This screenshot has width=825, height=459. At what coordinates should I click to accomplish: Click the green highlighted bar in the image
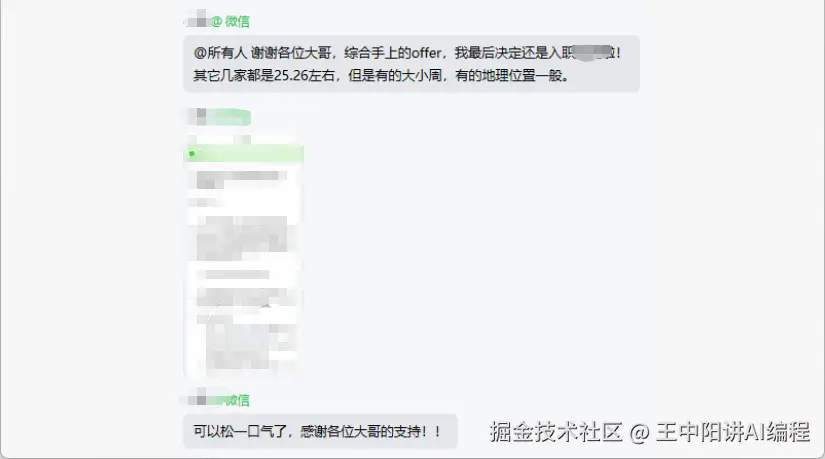click(x=245, y=154)
